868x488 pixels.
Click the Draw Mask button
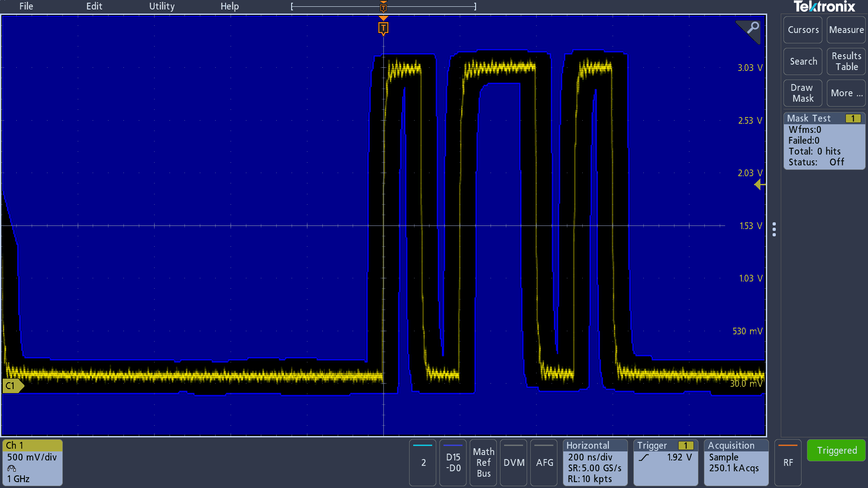(803, 93)
